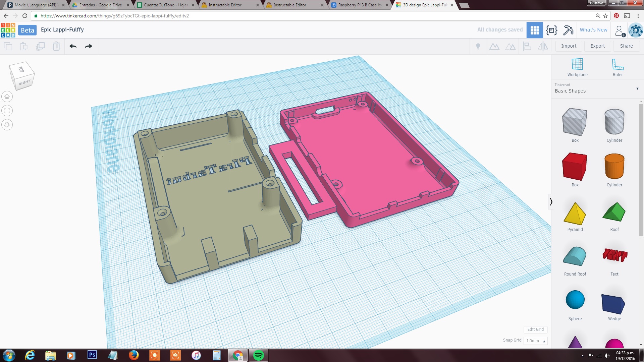
Task: Open the Snap Grid 1.0mm dropdown
Action: 535,341
